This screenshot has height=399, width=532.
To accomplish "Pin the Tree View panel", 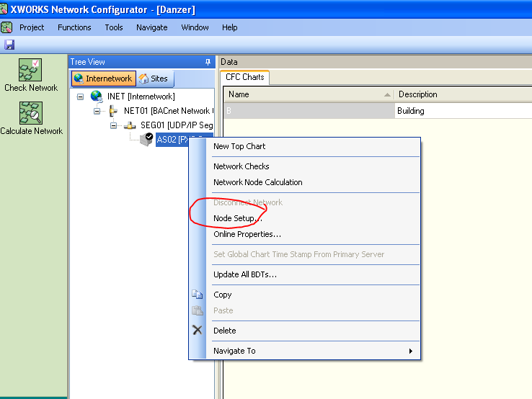I will click(208, 62).
